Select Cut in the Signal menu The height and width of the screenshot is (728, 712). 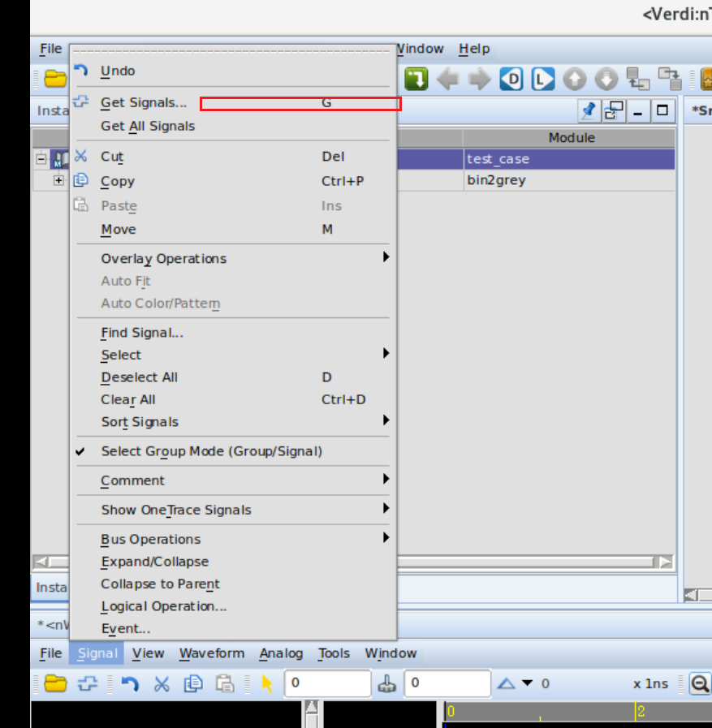[x=233, y=157]
